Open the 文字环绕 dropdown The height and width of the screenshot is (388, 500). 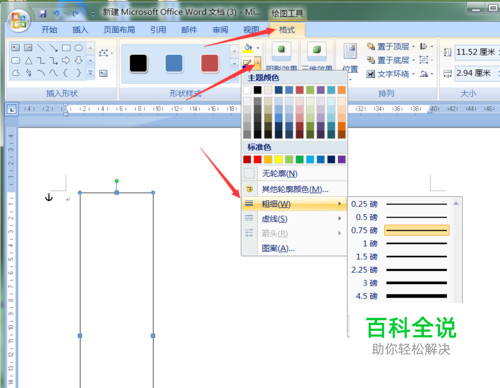point(390,74)
